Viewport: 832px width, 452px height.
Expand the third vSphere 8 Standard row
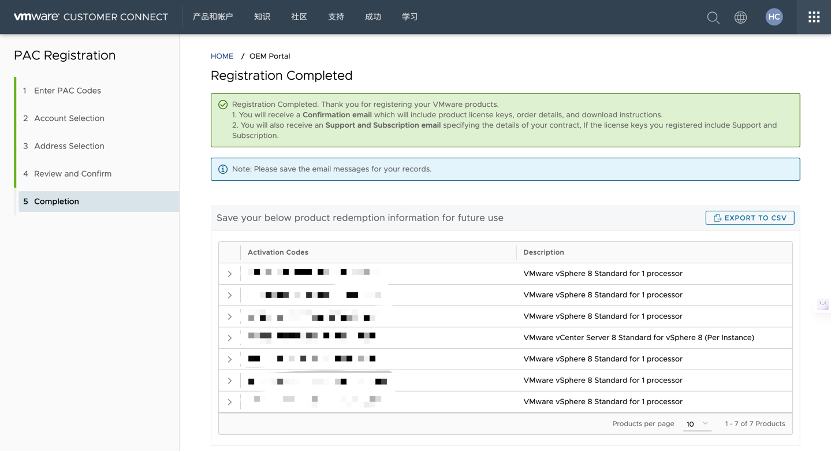229,317
